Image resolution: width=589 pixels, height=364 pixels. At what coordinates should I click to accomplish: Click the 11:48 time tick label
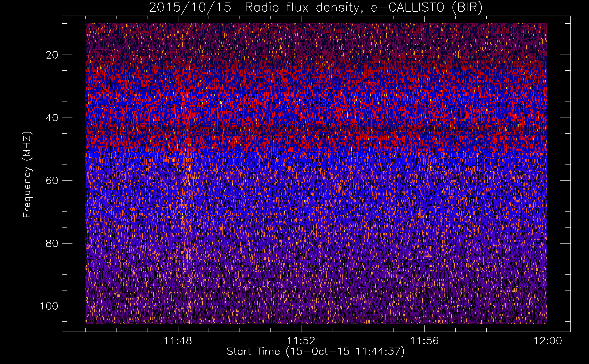tap(178, 341)
